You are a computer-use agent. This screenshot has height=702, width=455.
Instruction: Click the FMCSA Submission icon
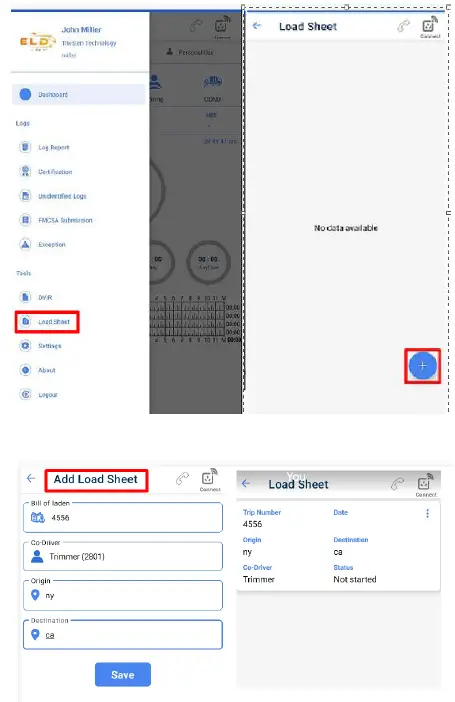(x=26, y=220)
